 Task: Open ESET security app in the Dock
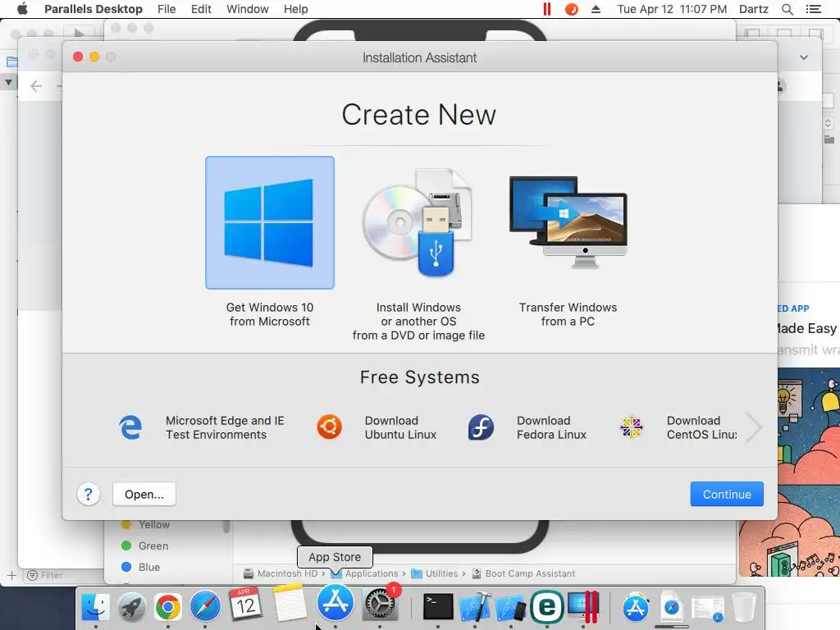click(x=547, y=606)
